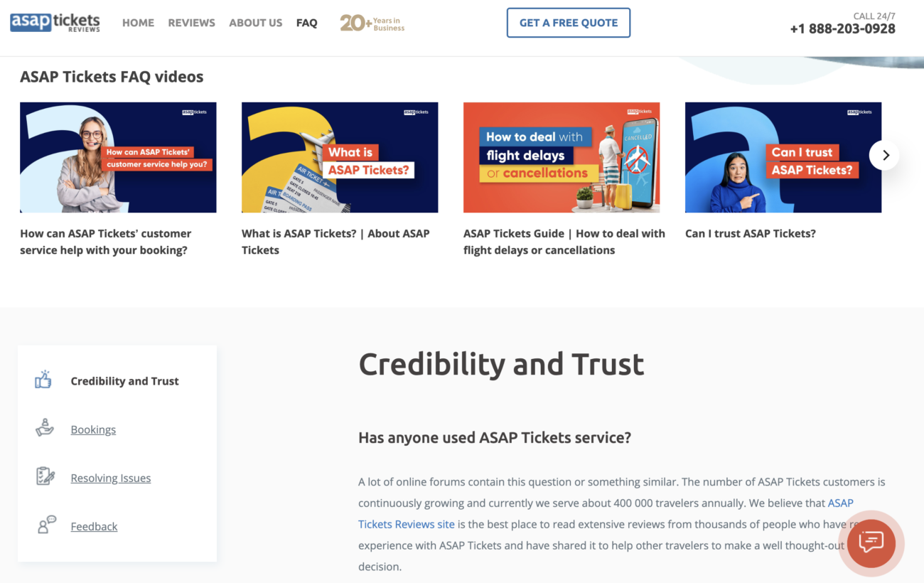Click the Resolving Issues clipboard icon
924x583 pixels.
click(44, 477)
